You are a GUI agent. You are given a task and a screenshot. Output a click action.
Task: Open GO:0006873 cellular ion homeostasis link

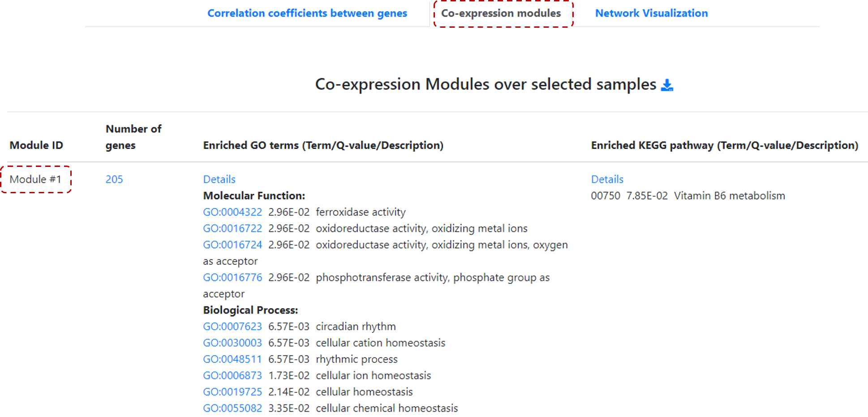232,375
